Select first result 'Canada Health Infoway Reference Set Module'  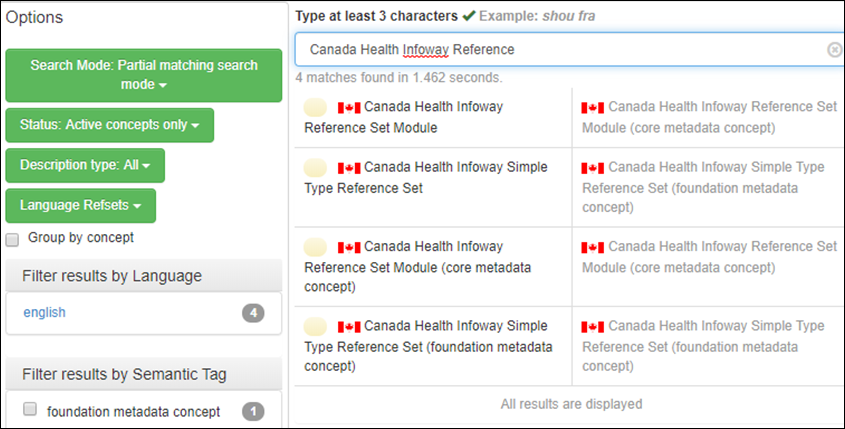coord(404,117)
